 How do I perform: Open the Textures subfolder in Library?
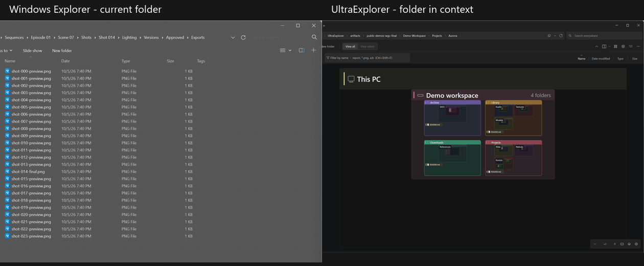tap(524, 110)
